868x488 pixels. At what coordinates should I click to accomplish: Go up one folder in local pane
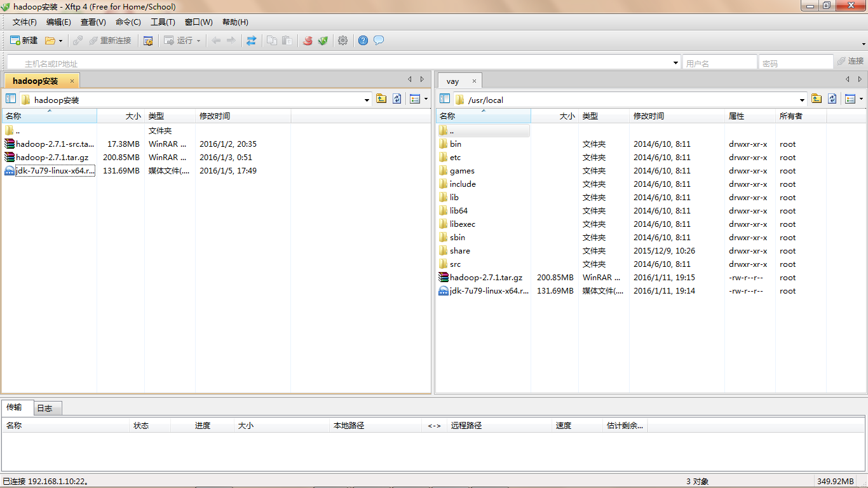click(381, 98)
